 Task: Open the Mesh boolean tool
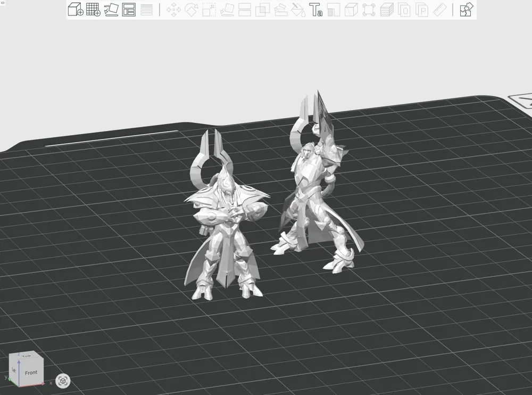tap(263, 10)
